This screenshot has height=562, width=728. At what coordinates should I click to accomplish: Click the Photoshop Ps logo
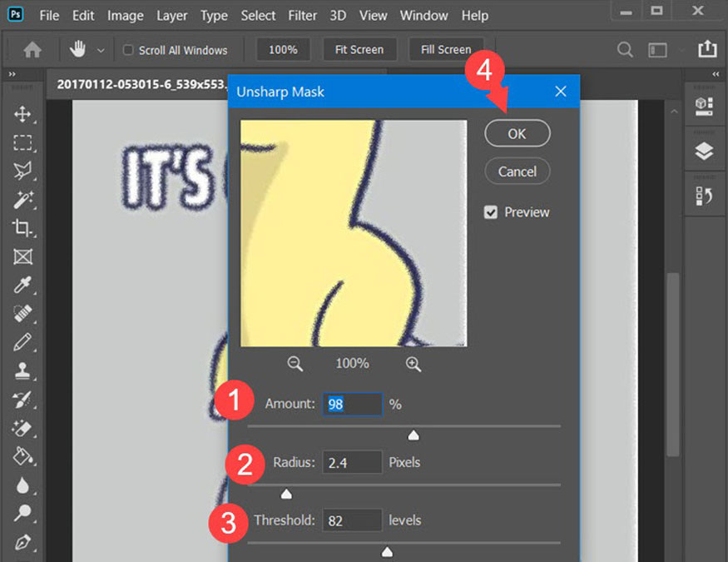tap(15, 14)
